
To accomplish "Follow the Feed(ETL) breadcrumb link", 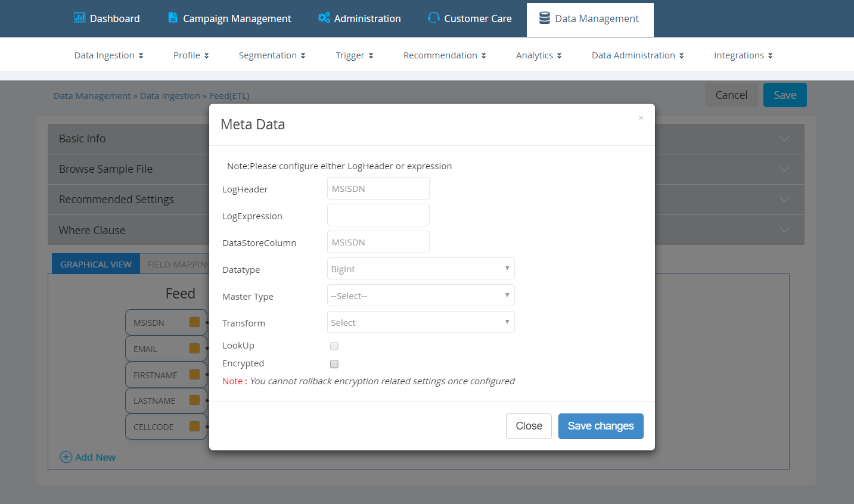I will coord(229,96).
